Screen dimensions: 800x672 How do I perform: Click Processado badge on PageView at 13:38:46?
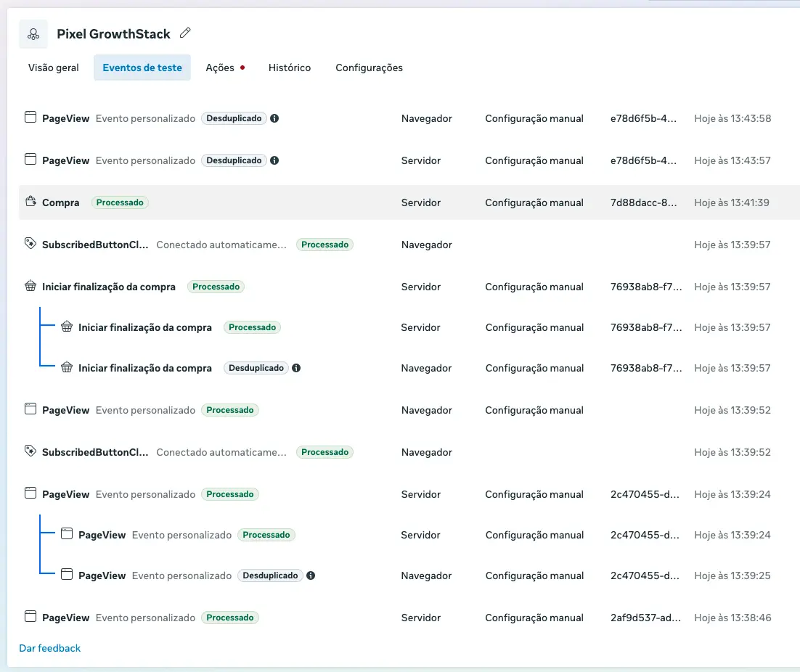(x=230, y=618)
